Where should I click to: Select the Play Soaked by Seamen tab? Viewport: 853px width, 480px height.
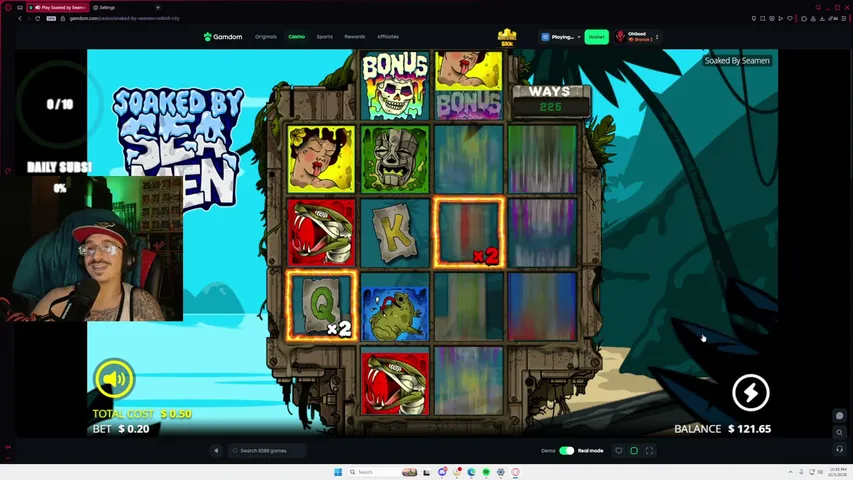tap(59, 8)
